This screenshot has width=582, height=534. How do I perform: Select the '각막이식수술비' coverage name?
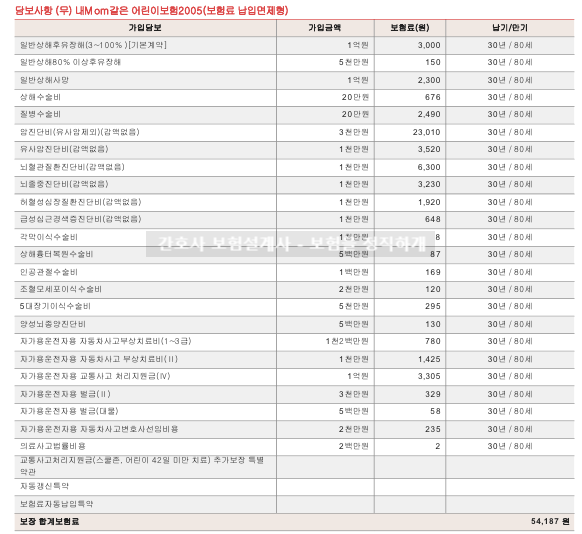tap(49, 237)
